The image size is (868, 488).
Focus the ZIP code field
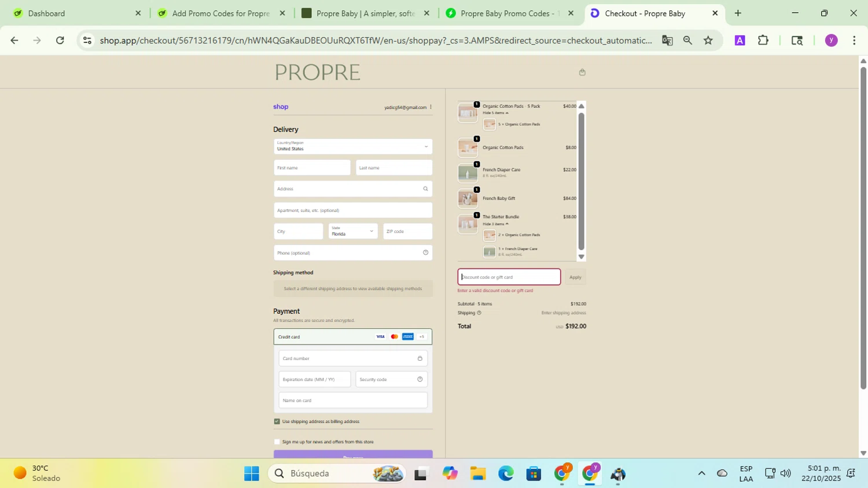408,232
